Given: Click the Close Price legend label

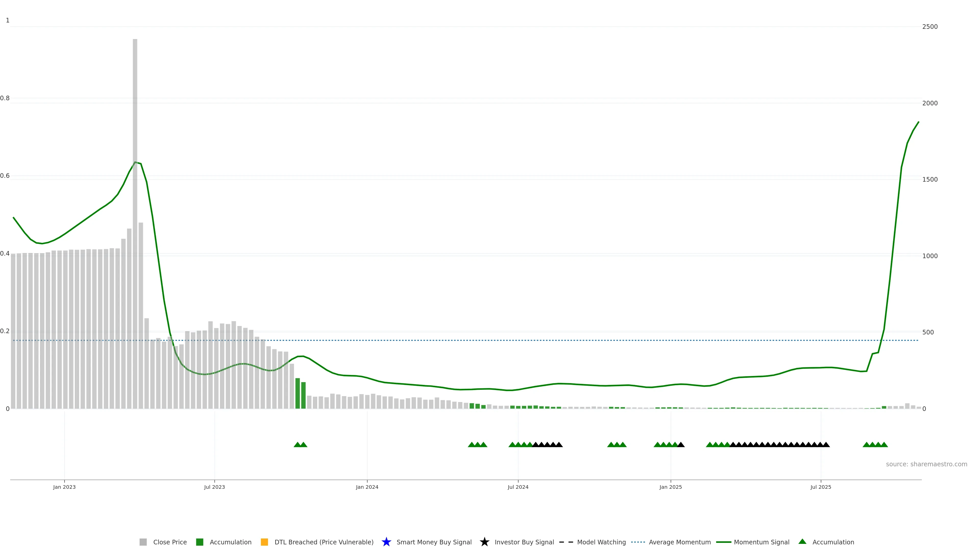Looking at the screenshot, I should click(x=170, y=542).
